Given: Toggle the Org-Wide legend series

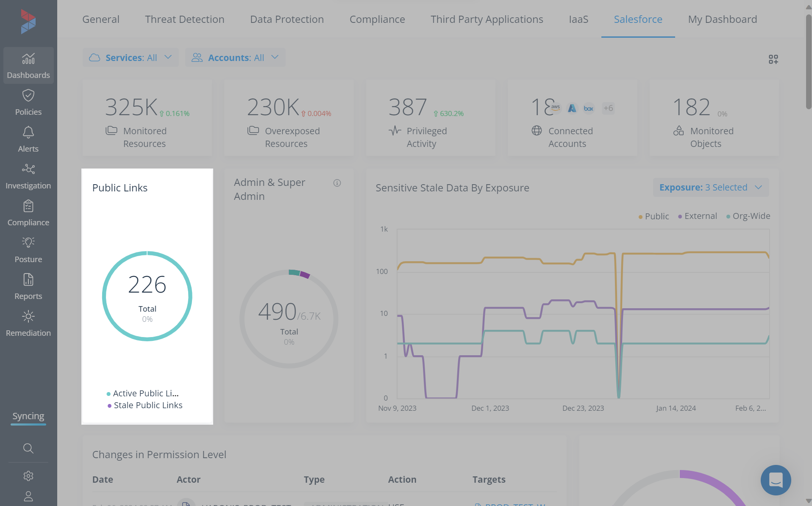Looking at the screenshot, I should (x=748, y=216).
